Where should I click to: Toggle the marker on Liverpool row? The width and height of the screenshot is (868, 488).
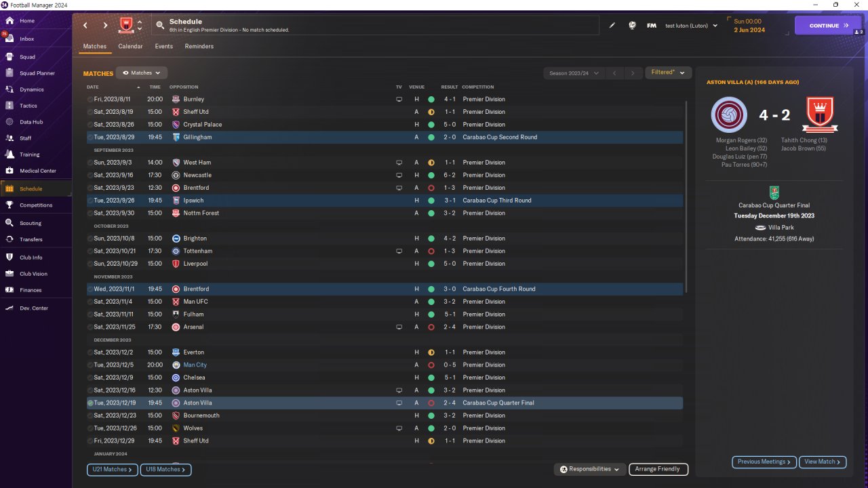pyautogui.click(x=90, y=264)
